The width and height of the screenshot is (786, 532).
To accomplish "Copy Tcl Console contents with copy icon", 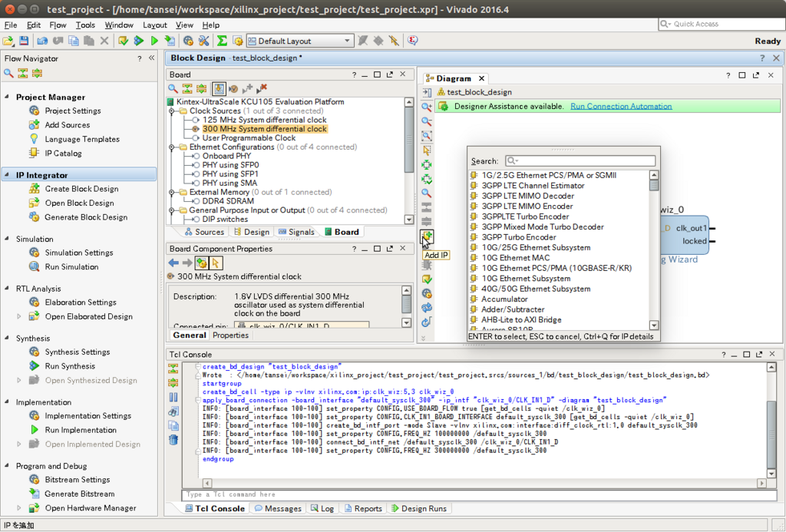I will tap(173, 426).
